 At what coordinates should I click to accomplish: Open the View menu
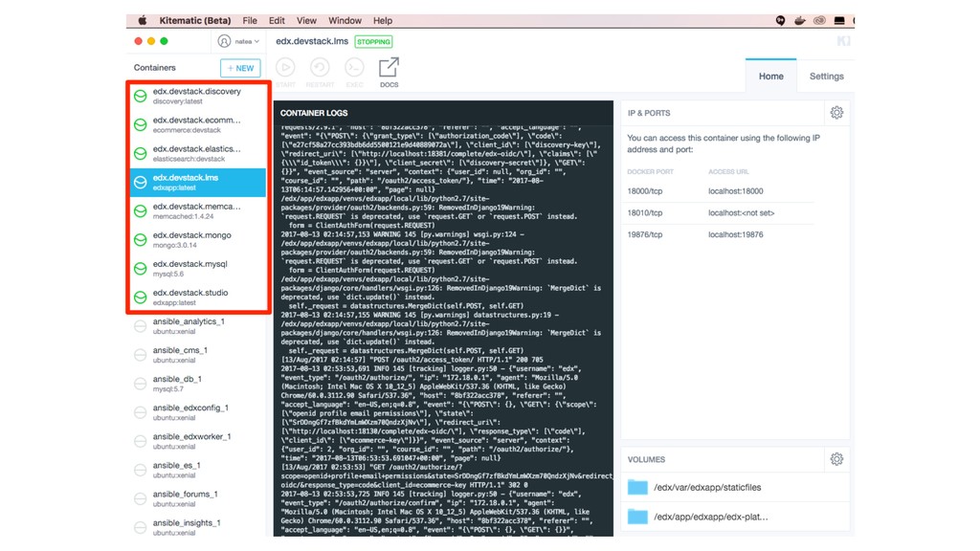[x=306, y=21]
